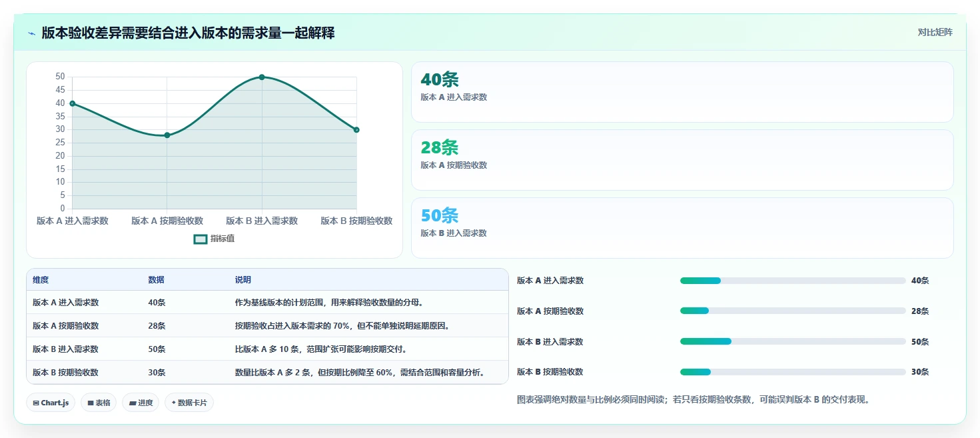Click the chart data point for 版本 A 进入需求数

72,103
